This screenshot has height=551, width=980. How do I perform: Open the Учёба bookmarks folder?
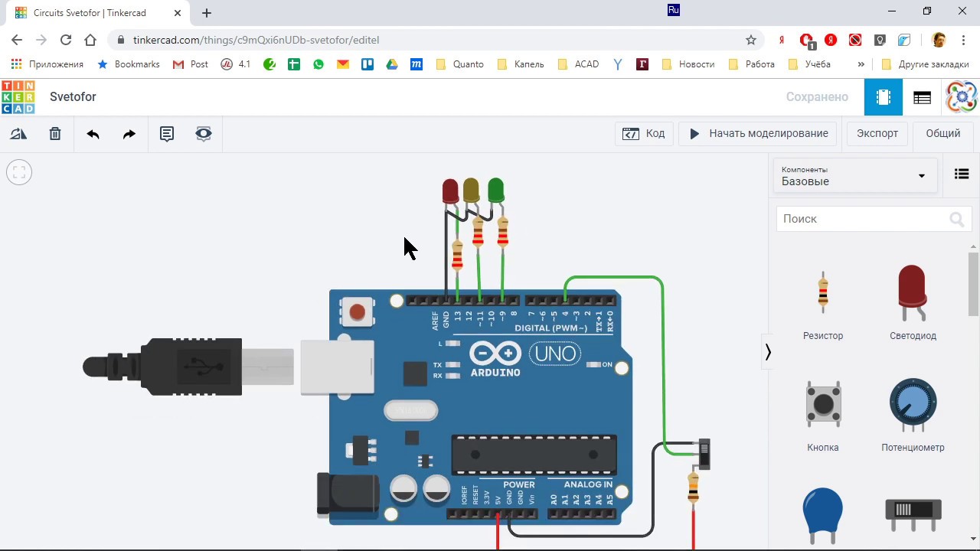tap(810, 64)
